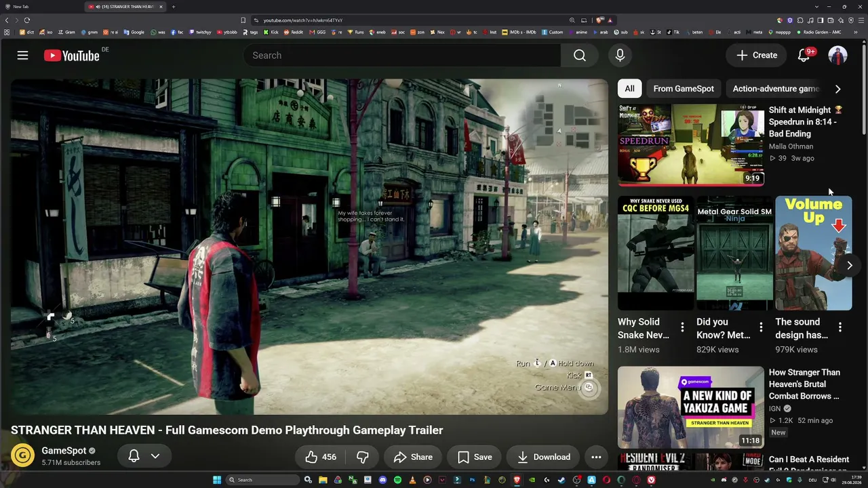Open Photoshop from the taskbar
The image size is (868, 488).
pyautogui.click(x=472, y=480)
